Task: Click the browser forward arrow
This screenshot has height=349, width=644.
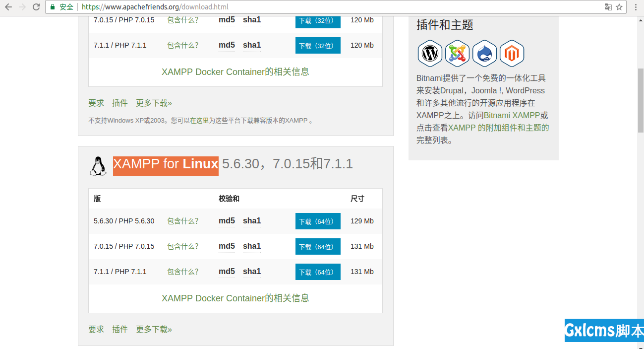Action: point(22,7)
